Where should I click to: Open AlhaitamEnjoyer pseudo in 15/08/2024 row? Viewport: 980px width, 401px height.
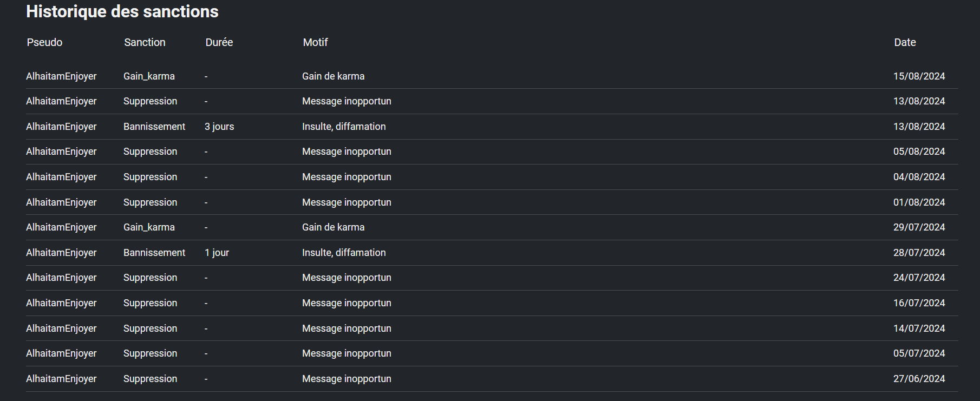click(x=61, y=76)
